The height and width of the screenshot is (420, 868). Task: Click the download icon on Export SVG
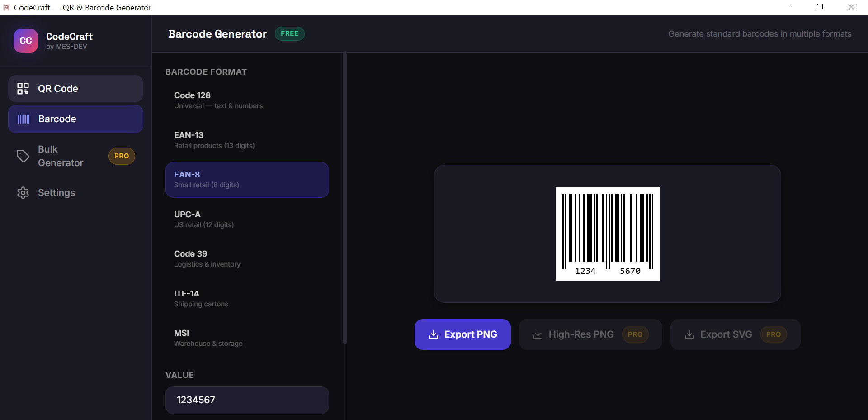click(689, 334)
